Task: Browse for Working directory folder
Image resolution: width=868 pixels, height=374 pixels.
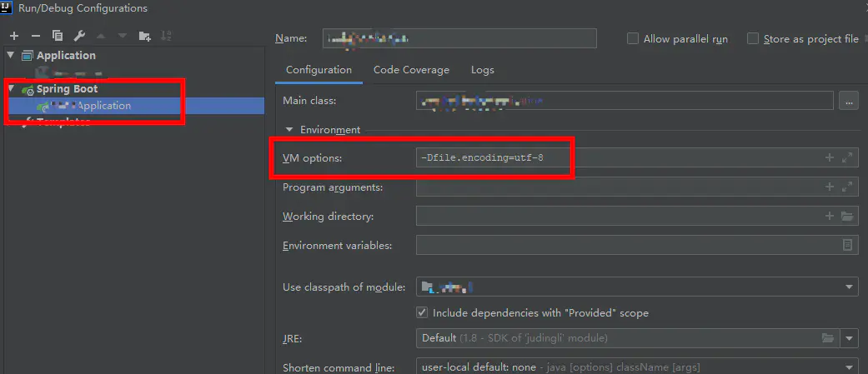Action: [847, 216]
